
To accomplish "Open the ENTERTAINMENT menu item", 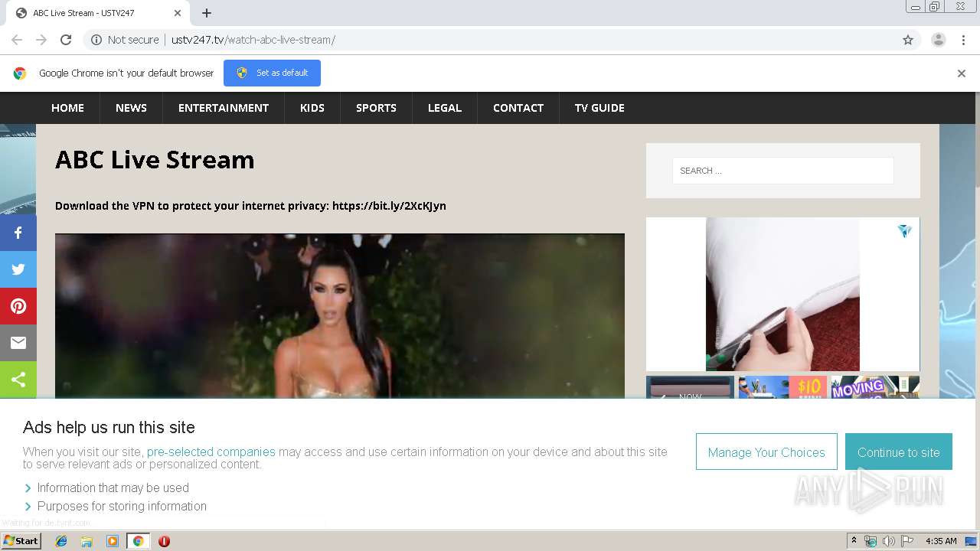I will click(224, 108).
